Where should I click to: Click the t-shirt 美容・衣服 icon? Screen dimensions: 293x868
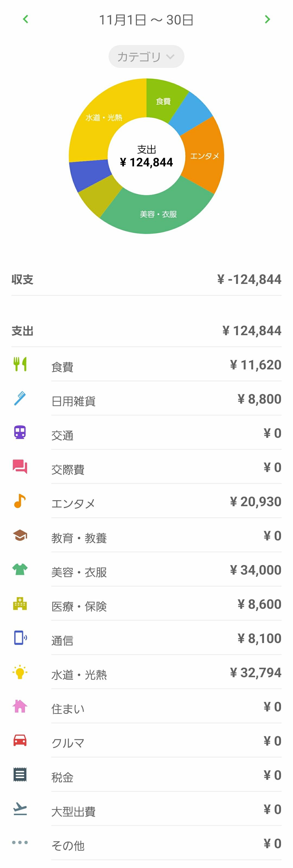point(20,569)
